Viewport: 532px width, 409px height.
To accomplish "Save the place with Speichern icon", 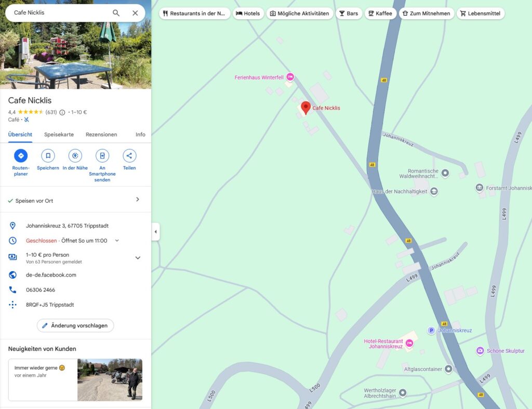I will [x=48, y=156].
